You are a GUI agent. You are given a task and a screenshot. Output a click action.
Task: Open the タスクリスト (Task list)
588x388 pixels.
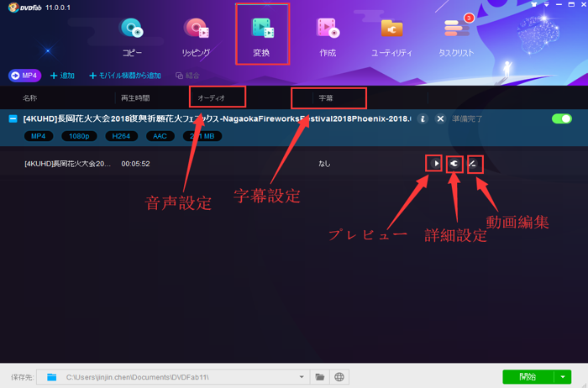click(456, 37)
